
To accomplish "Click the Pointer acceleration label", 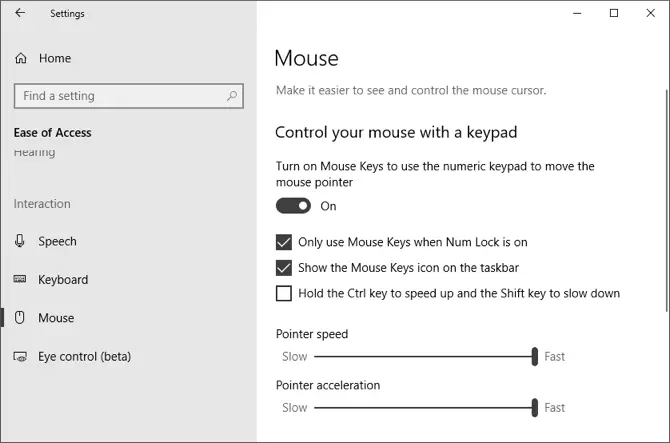I will [328, 385].
